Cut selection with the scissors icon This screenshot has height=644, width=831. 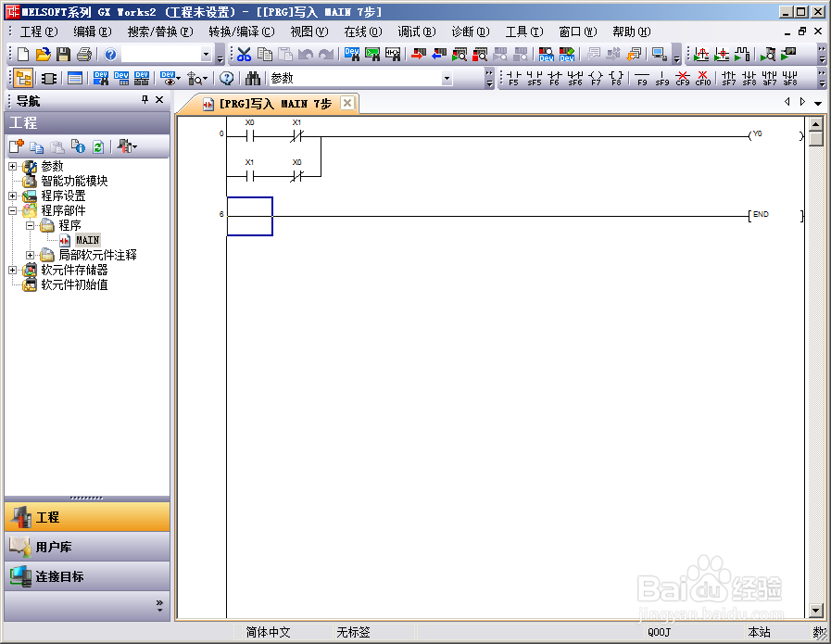pos(244,54)
